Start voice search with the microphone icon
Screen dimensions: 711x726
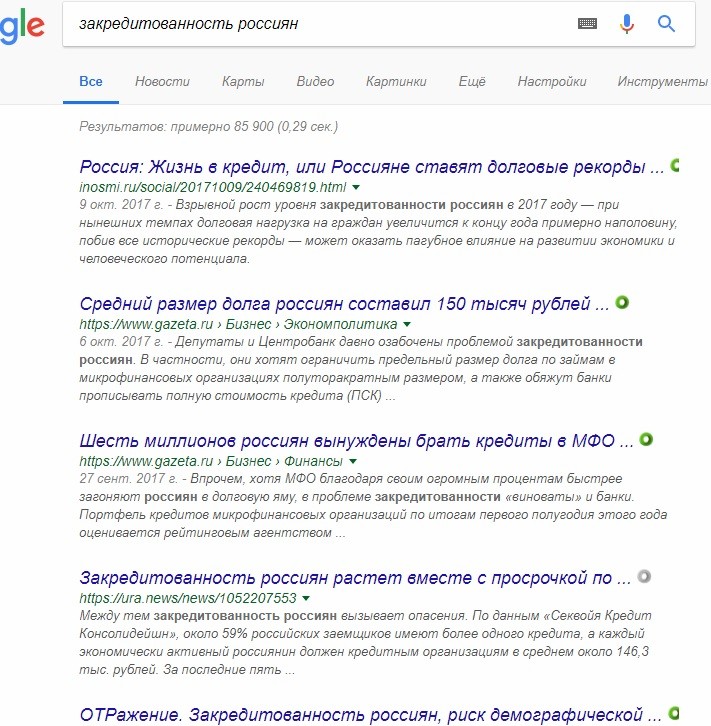click(627, 24)
